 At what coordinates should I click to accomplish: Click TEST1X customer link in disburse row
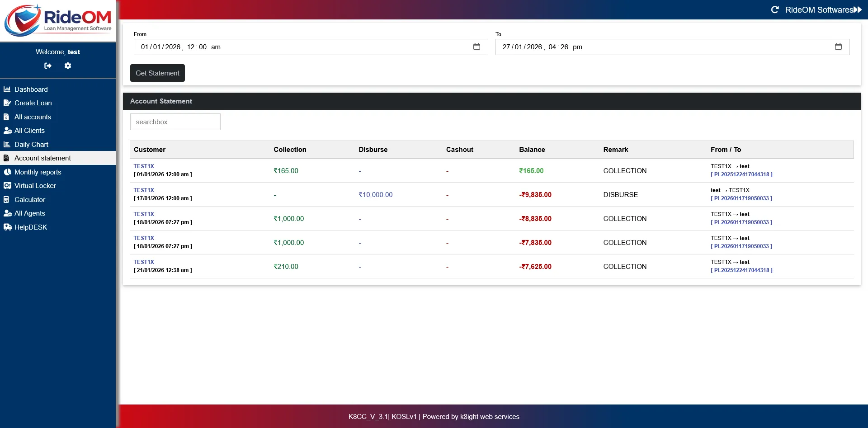coord(144,190)
